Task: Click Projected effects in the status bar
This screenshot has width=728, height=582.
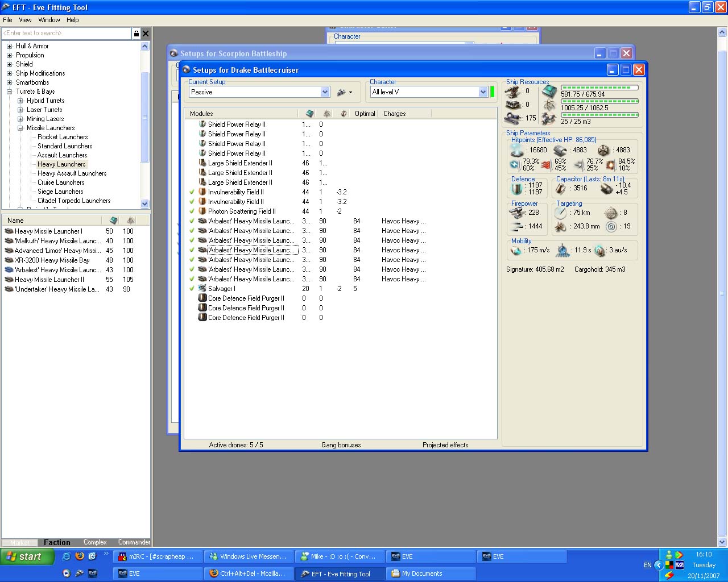Action: click(445, 445)
